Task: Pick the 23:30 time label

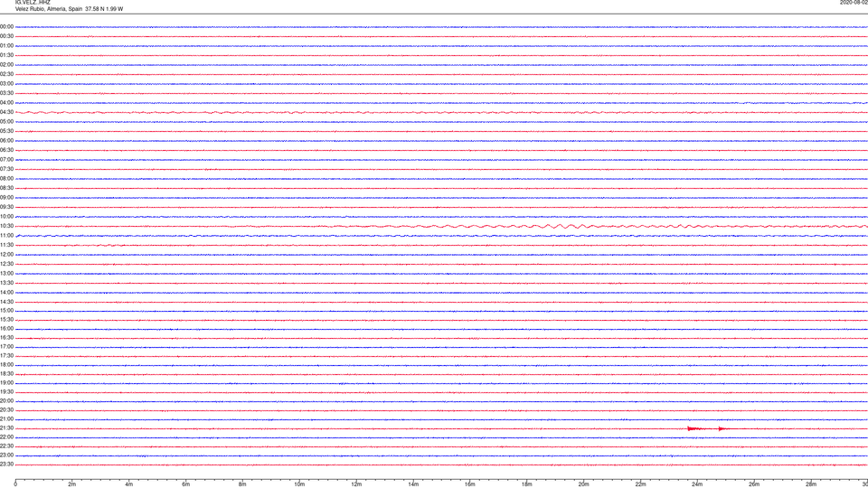Action: (6, 465)
